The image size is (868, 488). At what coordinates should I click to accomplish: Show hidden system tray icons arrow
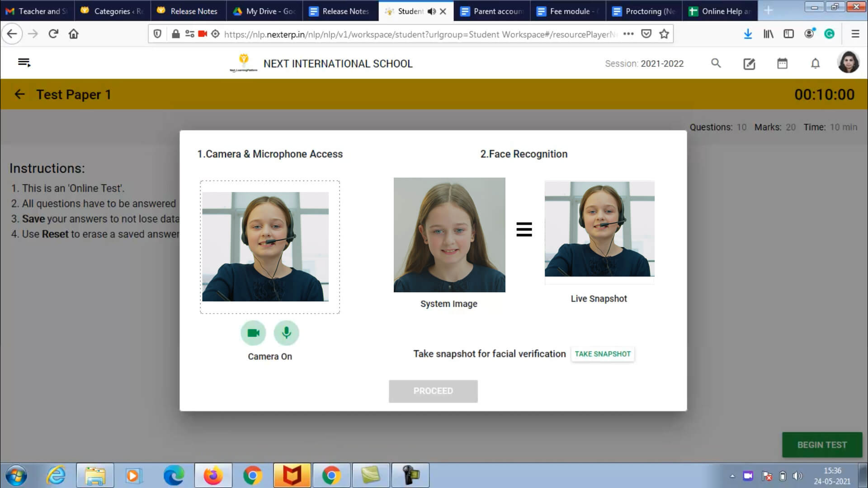pyautogui.click(x=732, y=476)
